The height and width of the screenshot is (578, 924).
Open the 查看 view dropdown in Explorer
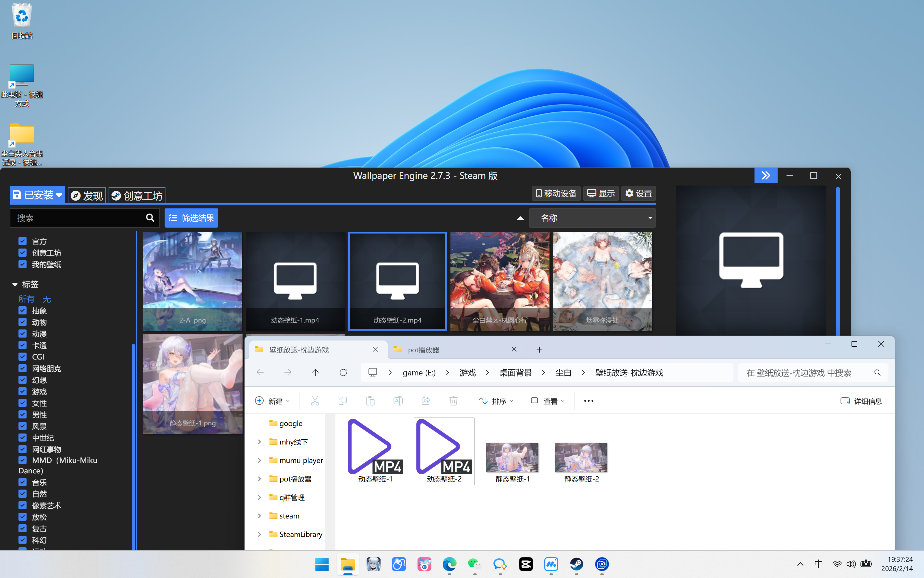(x=547, y=401)
